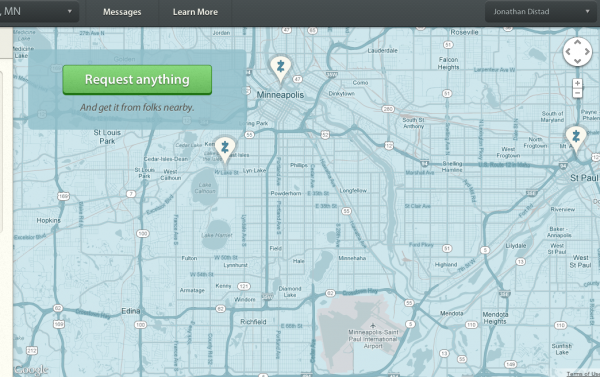Screen dimensions: 600x377
Task: Click the map marker above Minneapolis
Action: pos(280,69)
